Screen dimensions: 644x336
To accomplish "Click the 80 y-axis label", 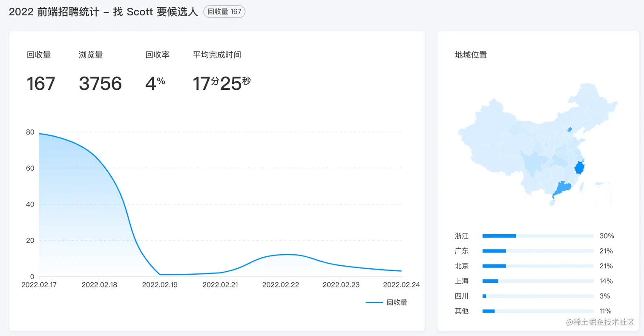I will pyautogui.click(x=30, y=132).
